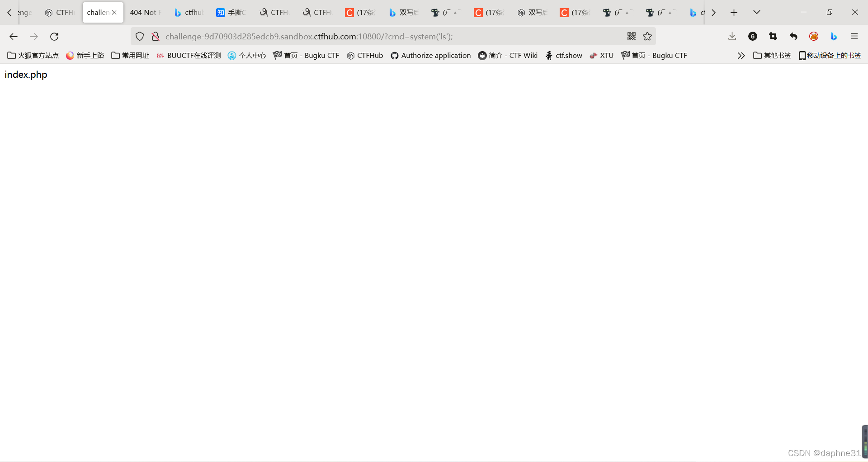Open 新手上路 bookmark

[85, 56]
